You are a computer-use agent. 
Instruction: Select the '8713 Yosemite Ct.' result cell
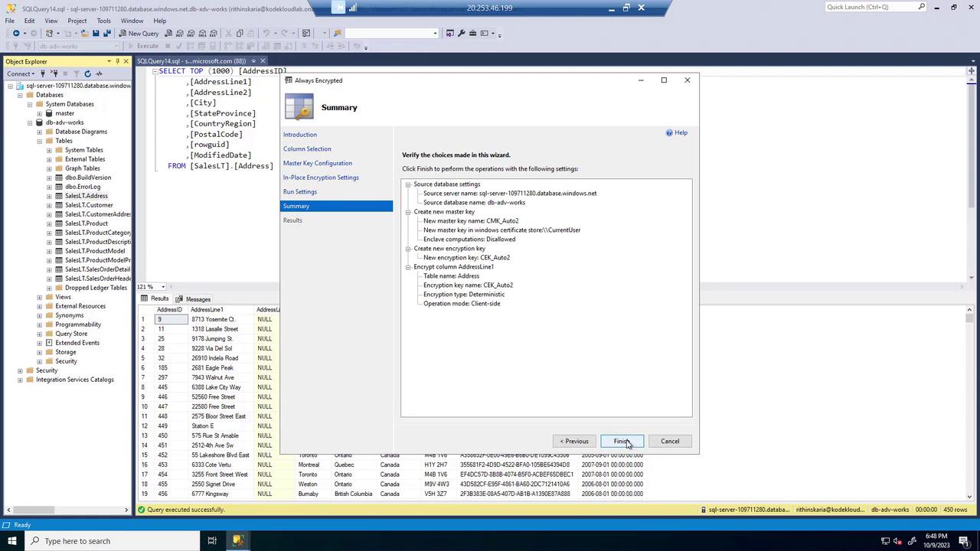[222, 319]
